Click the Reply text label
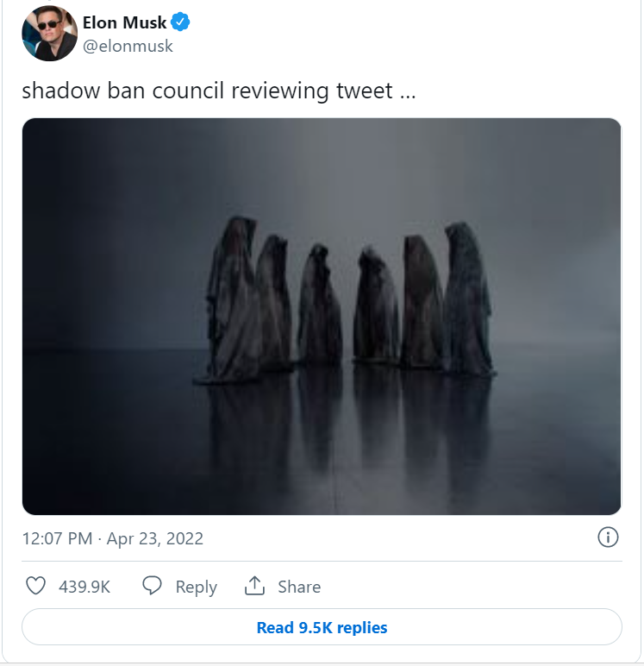This screenshot has width=644, height=666. 196,587
